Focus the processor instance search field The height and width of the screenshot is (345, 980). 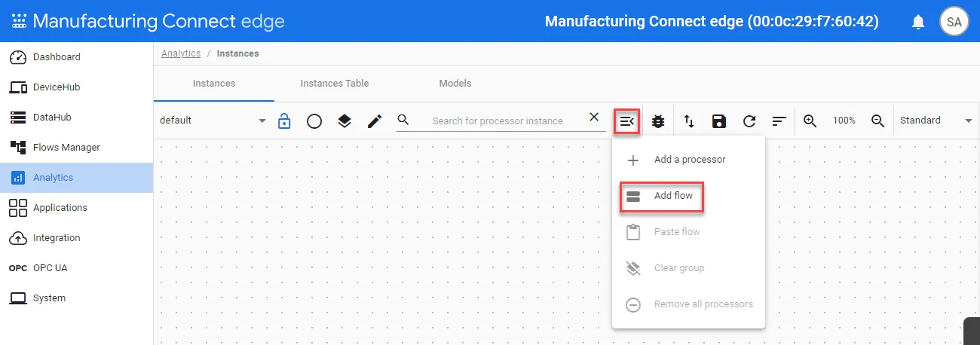(498, 121)
